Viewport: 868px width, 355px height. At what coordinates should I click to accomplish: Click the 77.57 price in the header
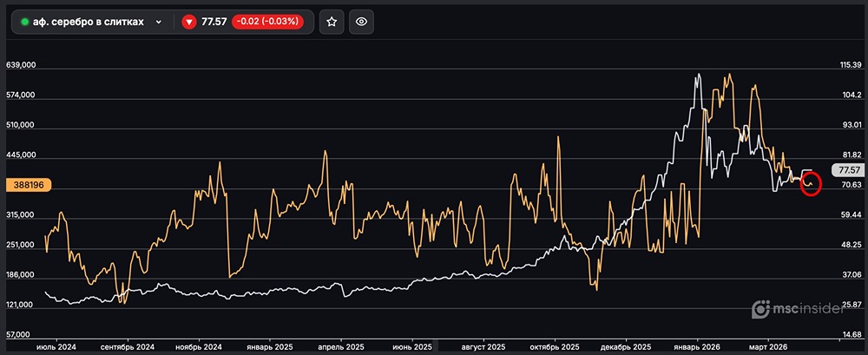pyautogui.click(x=214, y=23)
